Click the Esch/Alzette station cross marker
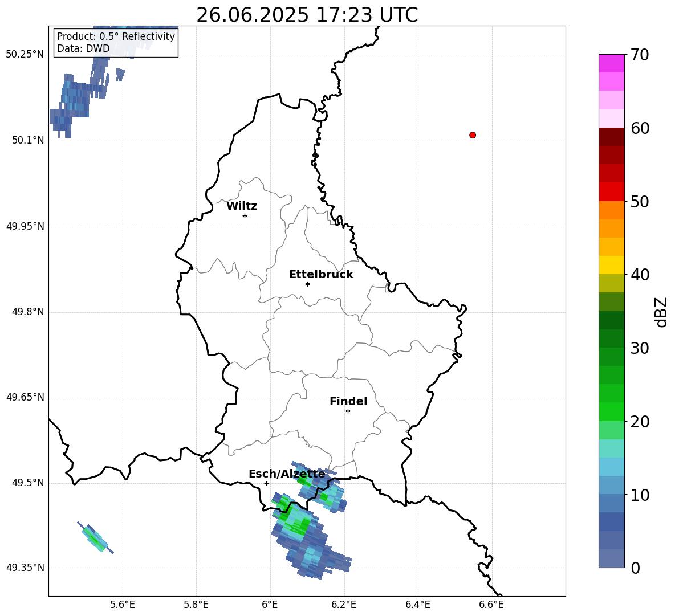 point(266,483)
